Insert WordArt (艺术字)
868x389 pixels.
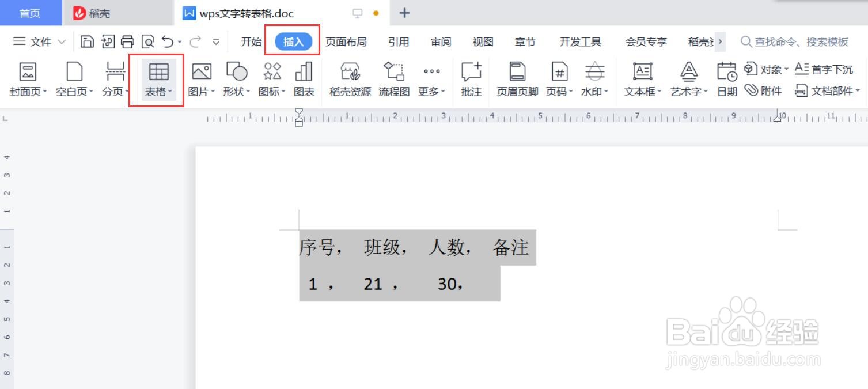point(689,79)
